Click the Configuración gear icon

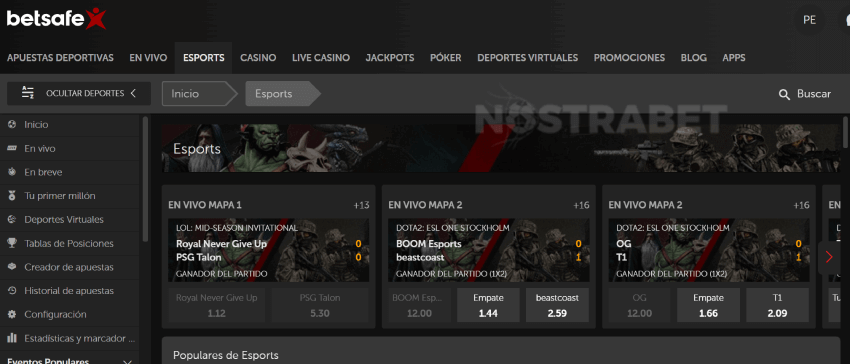pyautogui.click(x=12, y=315)
